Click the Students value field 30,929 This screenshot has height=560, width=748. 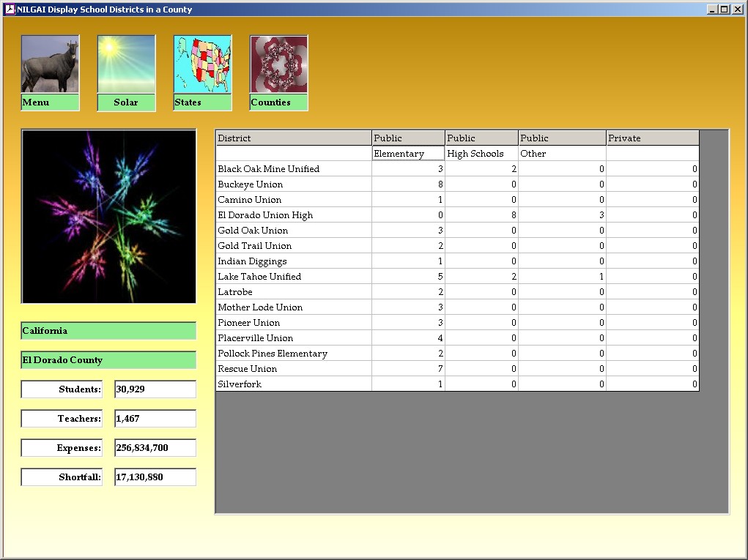[155, 389]
